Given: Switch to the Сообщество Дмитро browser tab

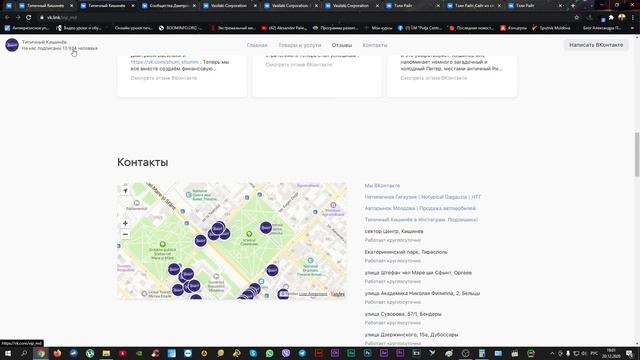Looking at the screenshot, I should pos(167,6).
